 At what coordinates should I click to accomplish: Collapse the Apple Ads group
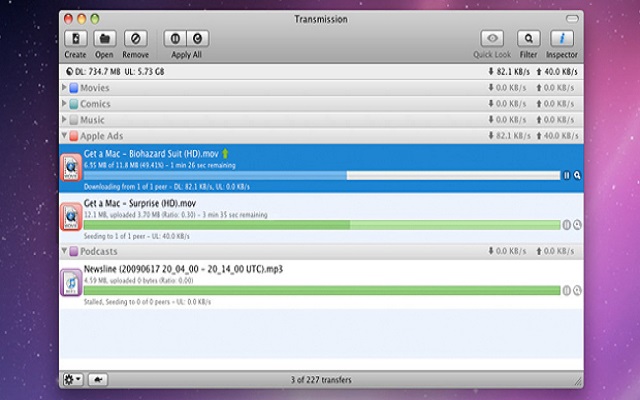pos(66,136)
